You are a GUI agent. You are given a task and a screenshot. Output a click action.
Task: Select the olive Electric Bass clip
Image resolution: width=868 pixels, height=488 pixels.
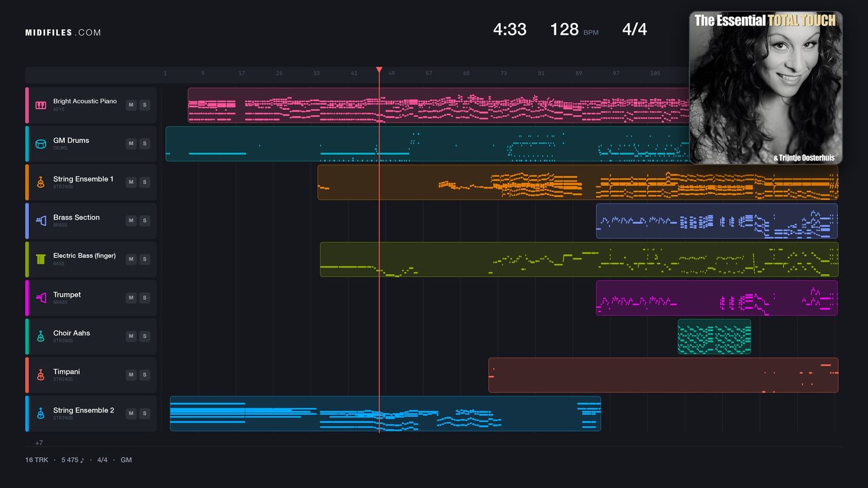click(x=579, y=260)
